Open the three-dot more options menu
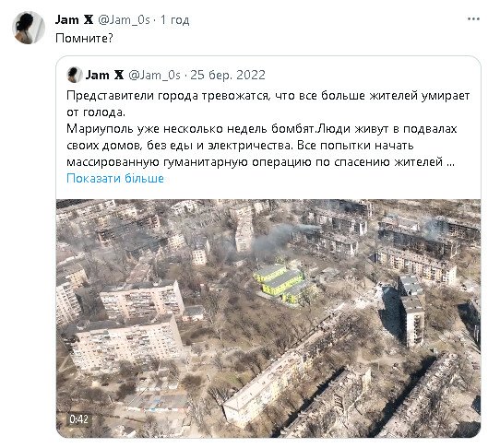The image size is (488, 448). [473, 19]
